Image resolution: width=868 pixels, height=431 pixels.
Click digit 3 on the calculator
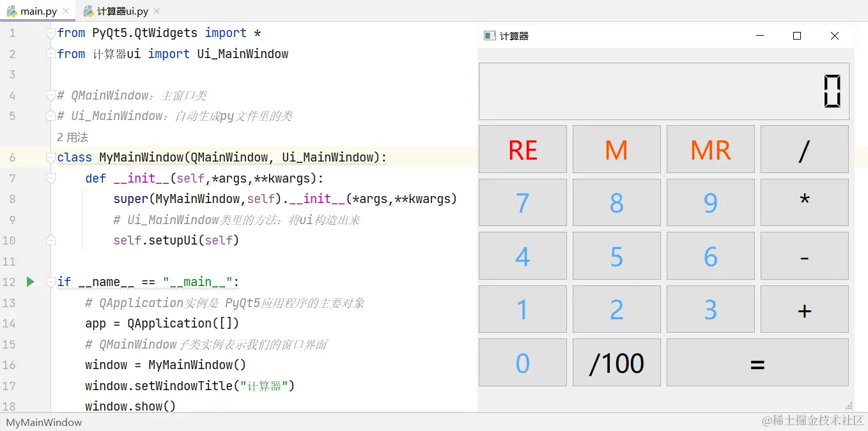pyautogui.click(x=710, y=309)
